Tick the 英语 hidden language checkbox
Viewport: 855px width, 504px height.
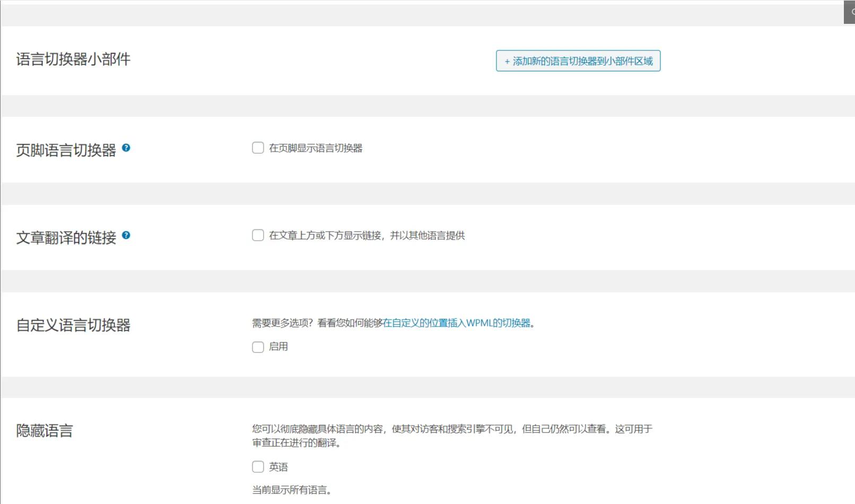click(258, 467)
